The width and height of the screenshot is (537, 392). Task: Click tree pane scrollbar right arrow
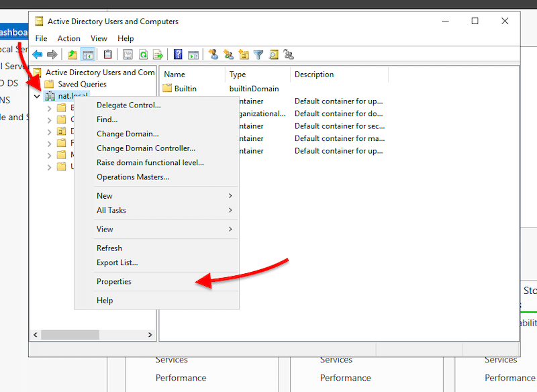click(150, 335)
